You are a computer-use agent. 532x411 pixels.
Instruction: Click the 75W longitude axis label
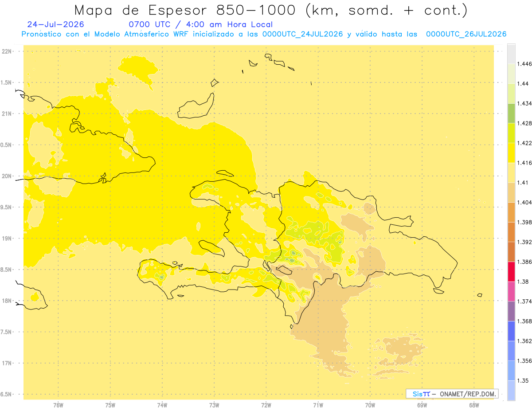(x=110, y=405)
